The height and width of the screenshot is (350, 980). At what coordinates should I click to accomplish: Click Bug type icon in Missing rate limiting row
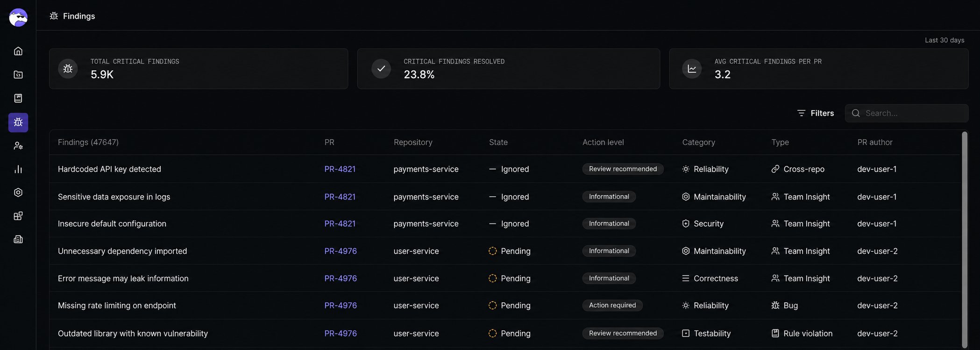coord(775,306)
